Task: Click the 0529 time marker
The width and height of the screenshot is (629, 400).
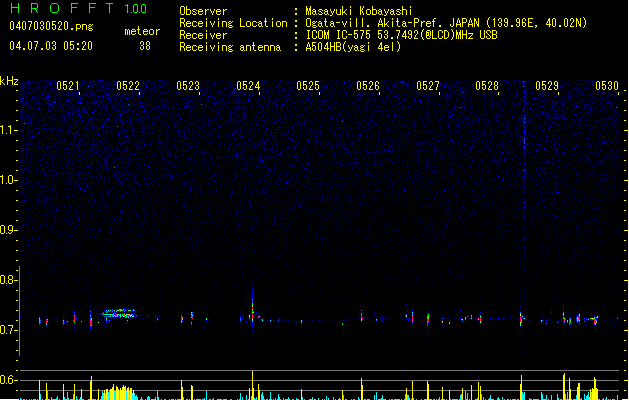Action: tap(547, 86)
